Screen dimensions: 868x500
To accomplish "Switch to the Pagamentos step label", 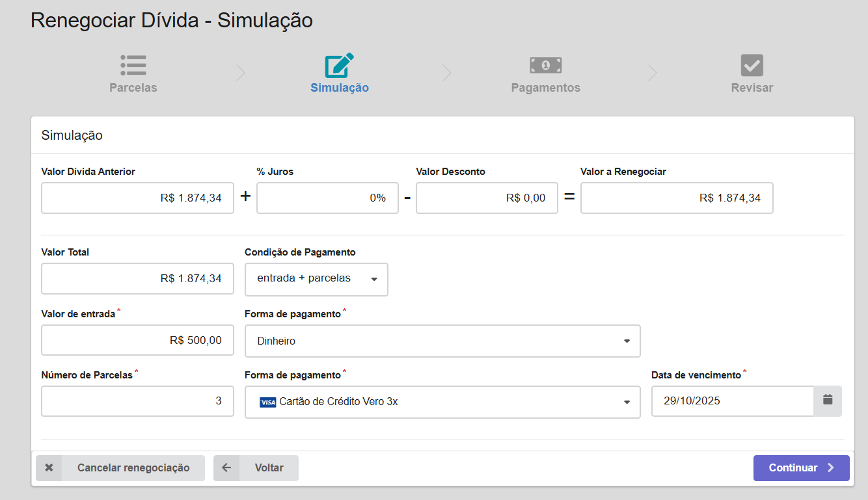I will pyautogui.click(x=545, y=88).
